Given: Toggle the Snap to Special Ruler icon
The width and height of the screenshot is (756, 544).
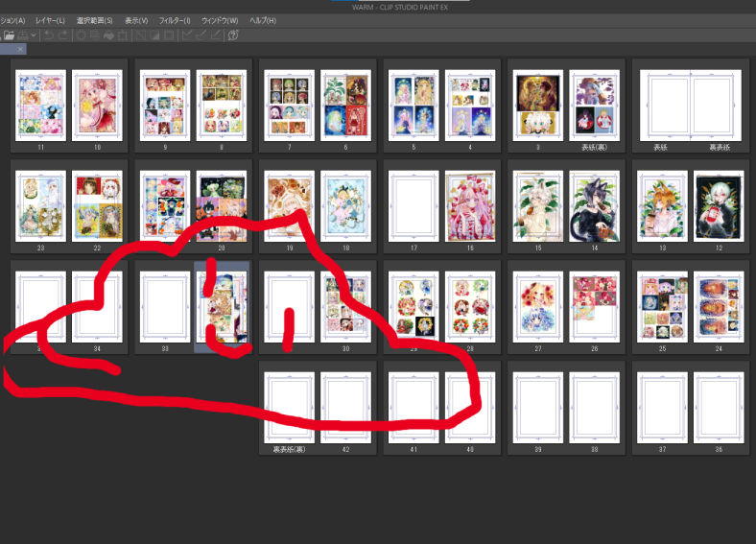Looking at the screenshot, I should (201, 35).
